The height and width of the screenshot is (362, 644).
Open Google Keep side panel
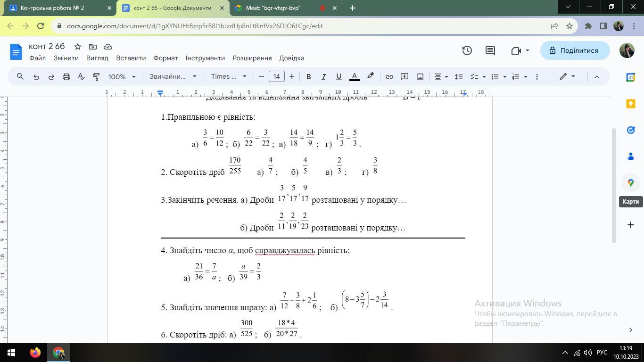coord(631,104)
